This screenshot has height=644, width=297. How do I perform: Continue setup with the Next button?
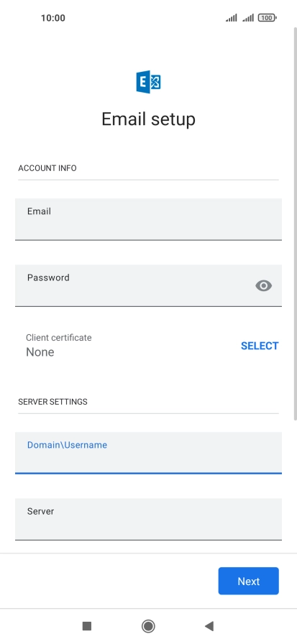(249, 581)
